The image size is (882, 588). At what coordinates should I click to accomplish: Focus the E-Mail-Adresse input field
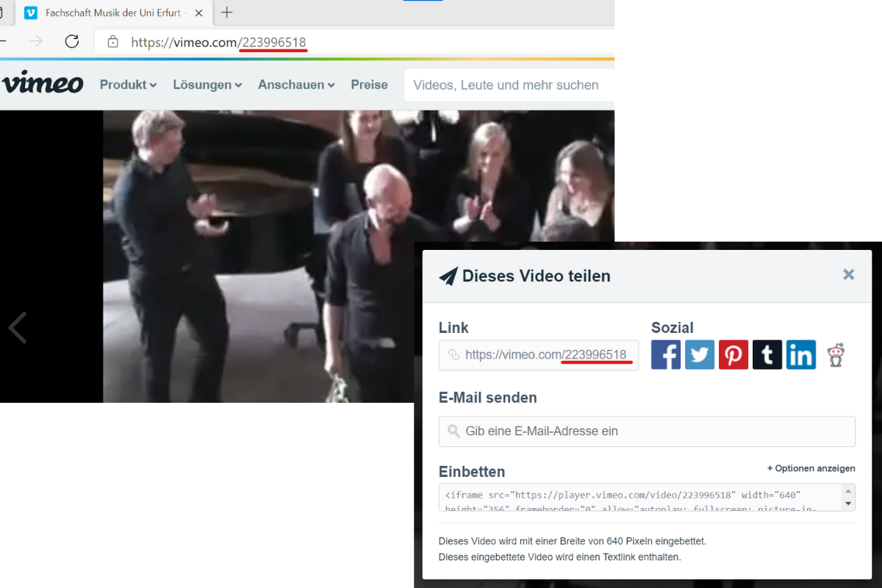tap(647, 431)
